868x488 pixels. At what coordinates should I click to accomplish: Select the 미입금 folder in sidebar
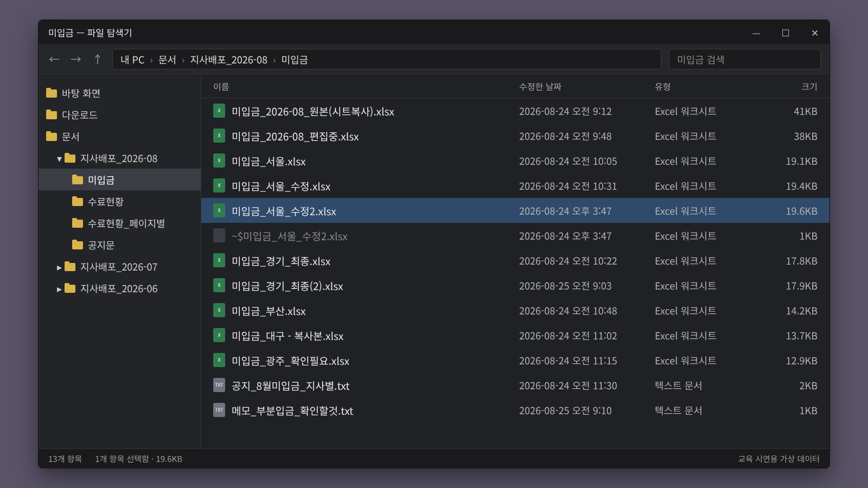[119, 179]
